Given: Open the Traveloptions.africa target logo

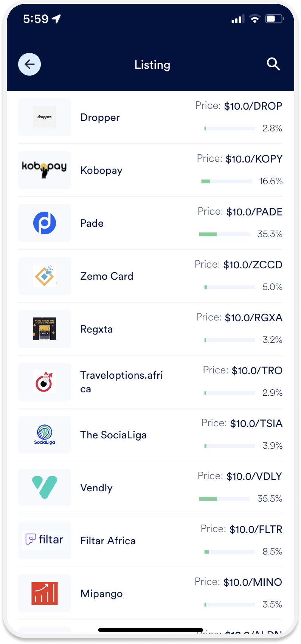Looking at the screenshot, I should 45,382.
